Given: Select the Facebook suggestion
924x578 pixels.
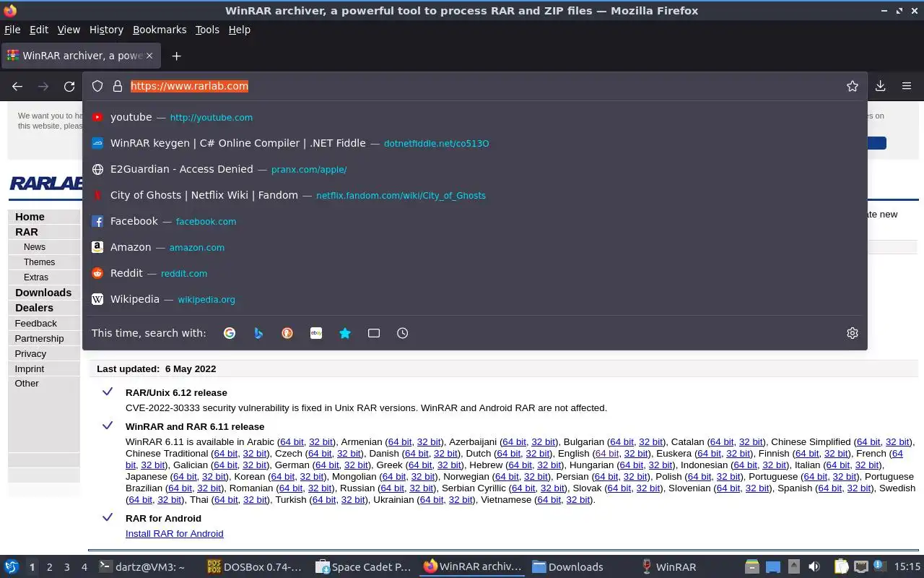Looking at the screenshot, I should click(x=475, y=221).
